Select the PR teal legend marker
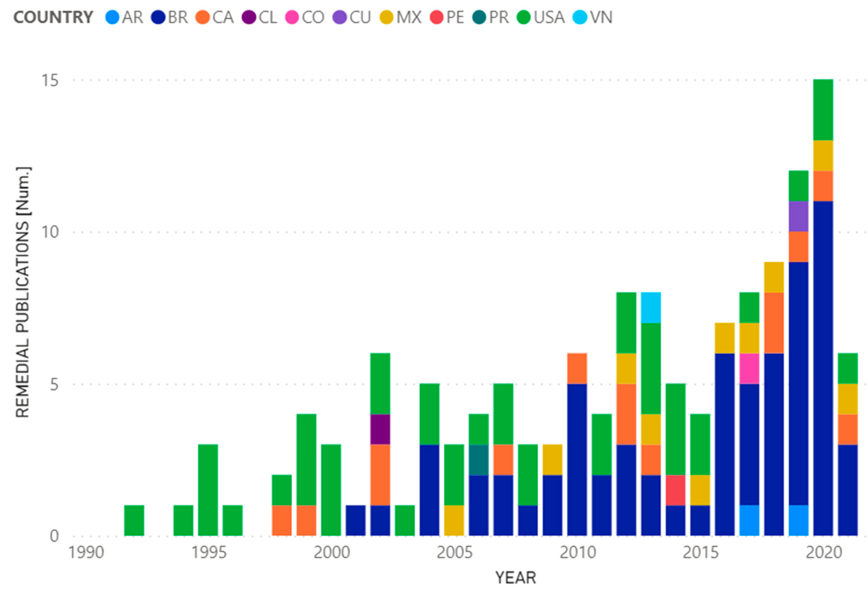868x594 pixels. 479,17
